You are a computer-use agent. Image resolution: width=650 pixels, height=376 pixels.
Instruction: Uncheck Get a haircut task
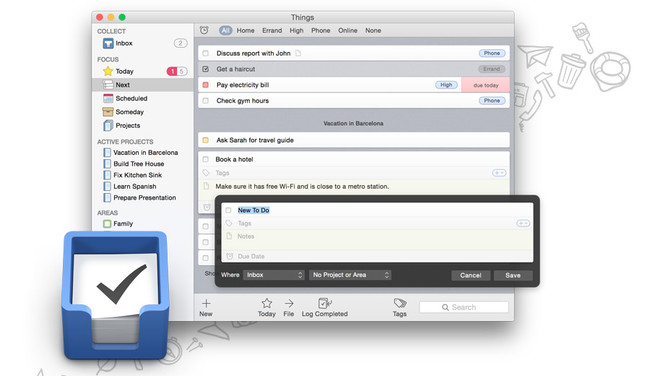(206, 69)
